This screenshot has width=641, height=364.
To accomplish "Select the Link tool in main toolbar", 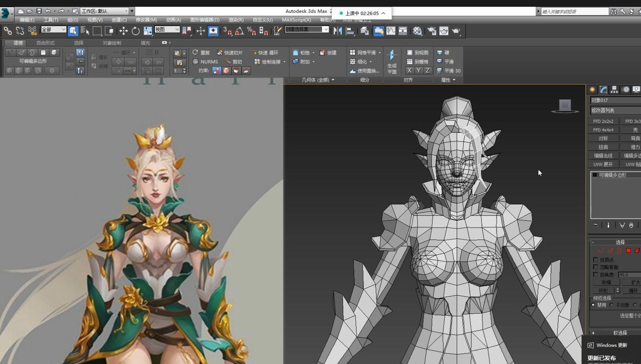I will tap(8, 31).
